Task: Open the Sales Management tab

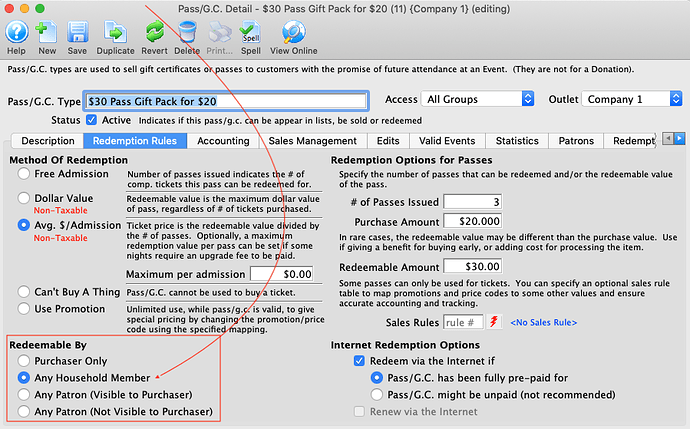Action: click(x=312, y=141)
